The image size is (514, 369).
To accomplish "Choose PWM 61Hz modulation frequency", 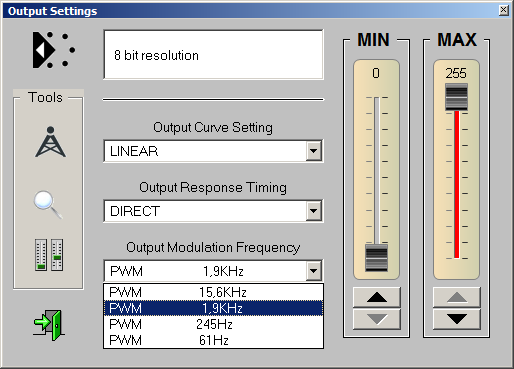I will click(213, 340).
